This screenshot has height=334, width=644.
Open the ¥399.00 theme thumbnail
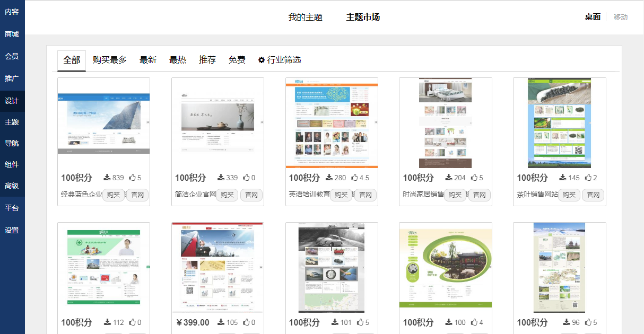(x=217, y=267)
